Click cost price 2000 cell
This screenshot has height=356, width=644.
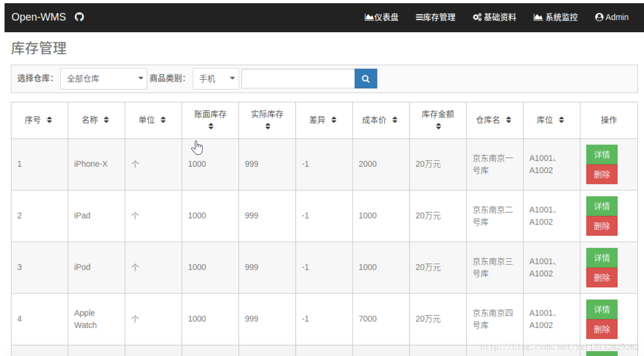tap(381, 164)
